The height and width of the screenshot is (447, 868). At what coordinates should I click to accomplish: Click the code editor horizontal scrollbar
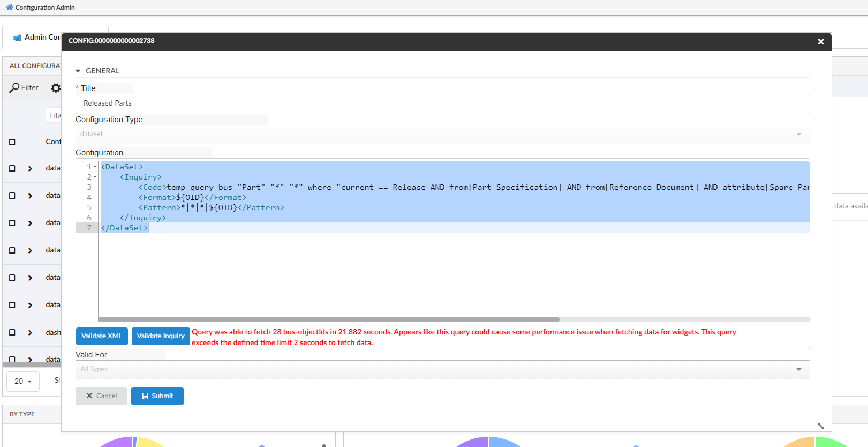click(329, 319)
